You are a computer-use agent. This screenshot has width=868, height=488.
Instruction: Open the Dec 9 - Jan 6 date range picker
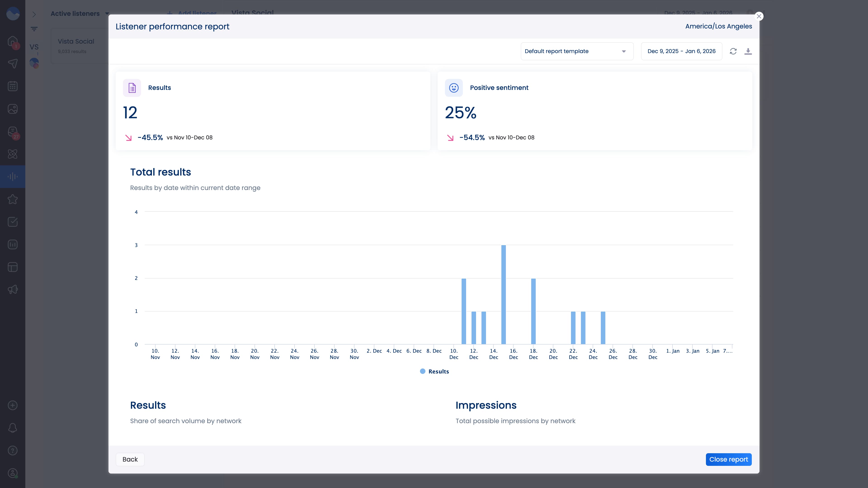[x=681, y=51]
